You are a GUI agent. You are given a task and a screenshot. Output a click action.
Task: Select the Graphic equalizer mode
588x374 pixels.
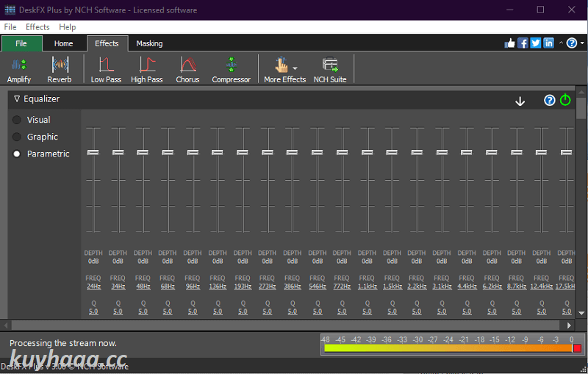click(x=17, y=137)
